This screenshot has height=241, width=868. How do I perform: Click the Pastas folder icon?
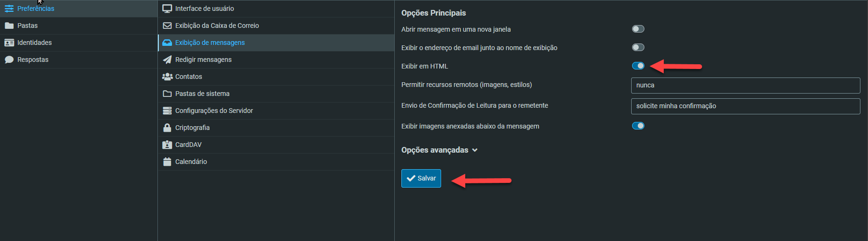[9, 26]
